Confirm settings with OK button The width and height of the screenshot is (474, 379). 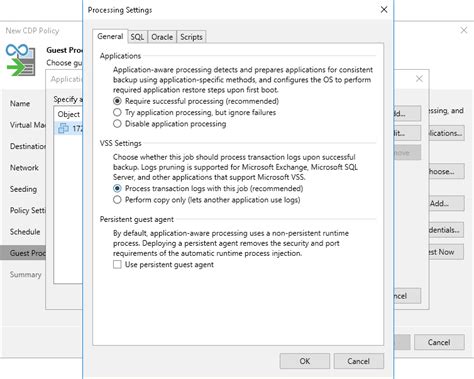[305, 361]
